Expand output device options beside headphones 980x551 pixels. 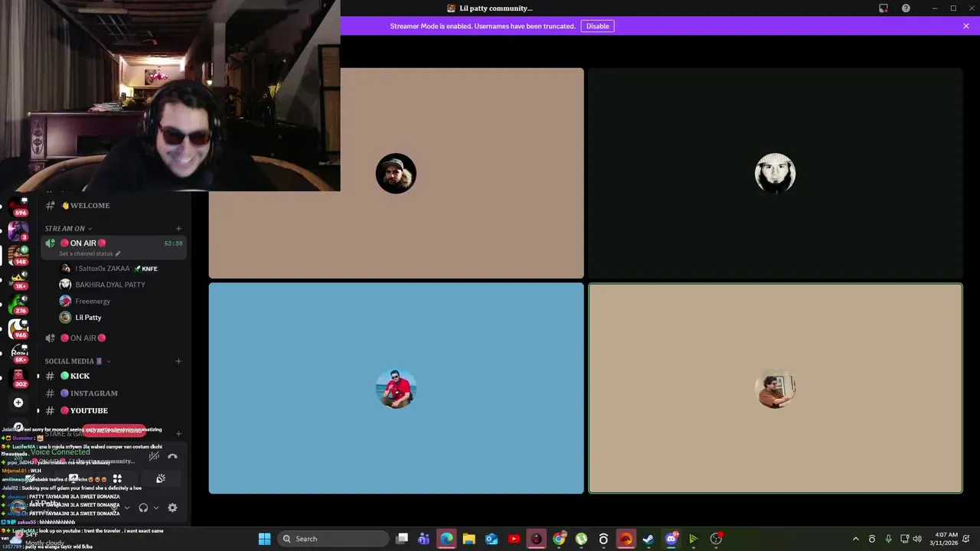pyautogui.click(x=156, y=507)
